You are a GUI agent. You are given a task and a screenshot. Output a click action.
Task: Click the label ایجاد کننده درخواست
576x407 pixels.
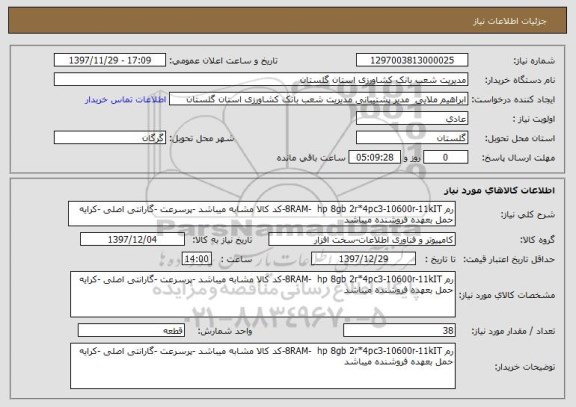513,100
